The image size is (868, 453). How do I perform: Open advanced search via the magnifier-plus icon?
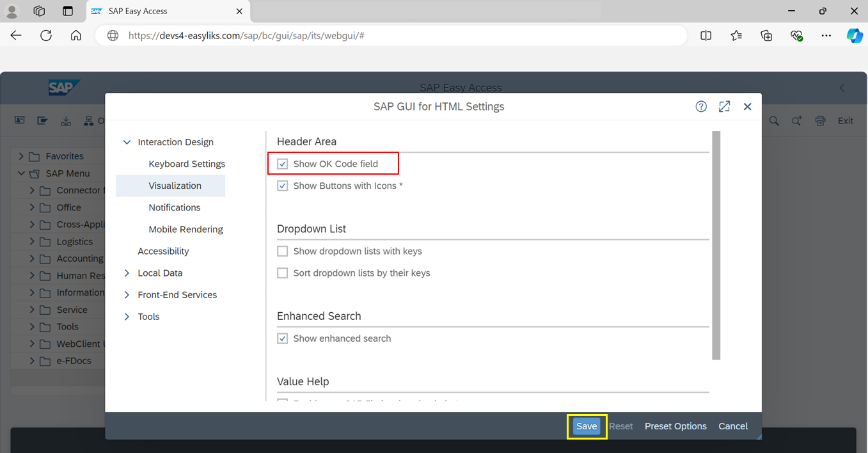(x=796, y=120)
